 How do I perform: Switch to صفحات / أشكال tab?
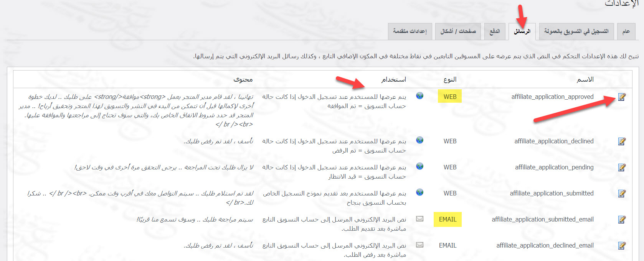pyautogui.click(x=458, y=31)
